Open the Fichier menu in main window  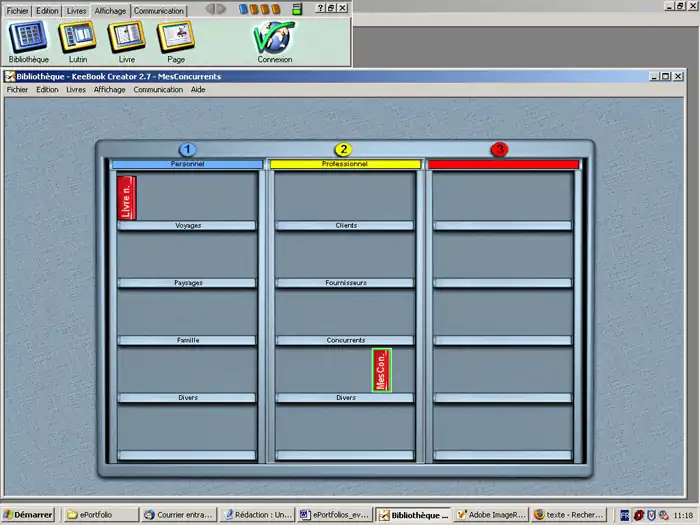click(17, 90)
